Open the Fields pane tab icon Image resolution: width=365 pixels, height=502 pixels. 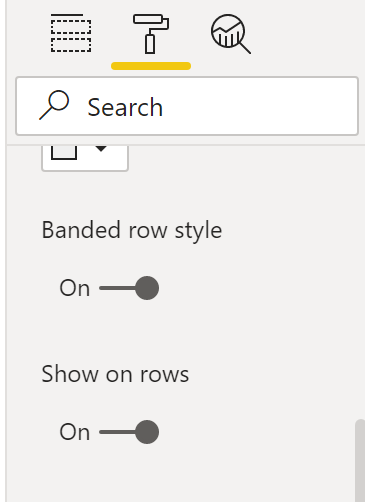point(71,33)
